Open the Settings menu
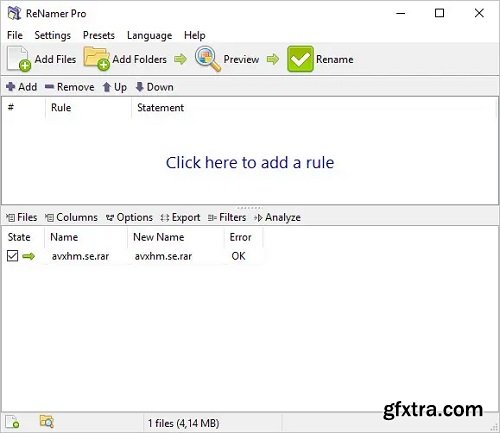Viewport: 500px width, 433px height. pyautogui.click(x=53, y=35)
